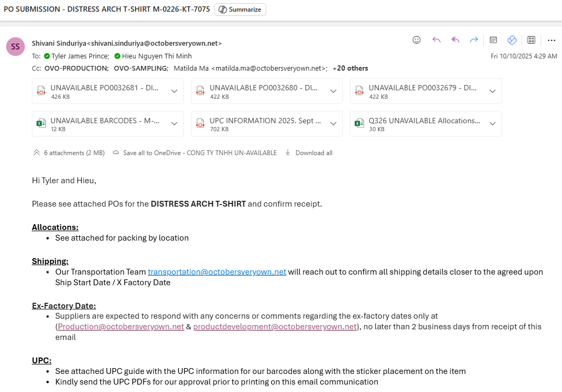Viewport: 562px width, 392px height.
Task: Expand dropdown for PO0032680 attachment
Action: (333, 91)
